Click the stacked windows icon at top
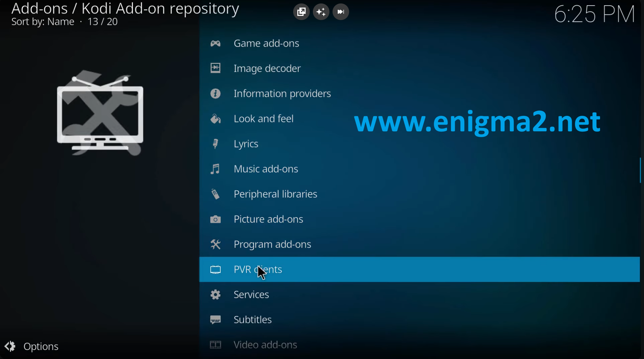Screen dimensions: 644x359 301,12
